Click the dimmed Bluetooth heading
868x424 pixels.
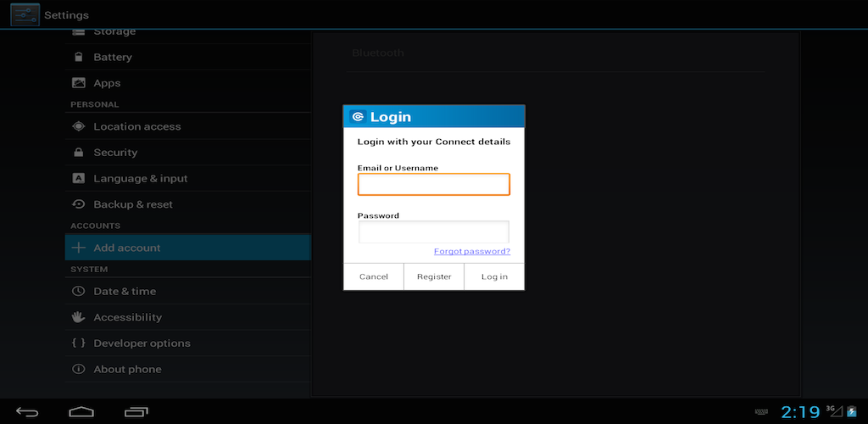coord(378,53)
